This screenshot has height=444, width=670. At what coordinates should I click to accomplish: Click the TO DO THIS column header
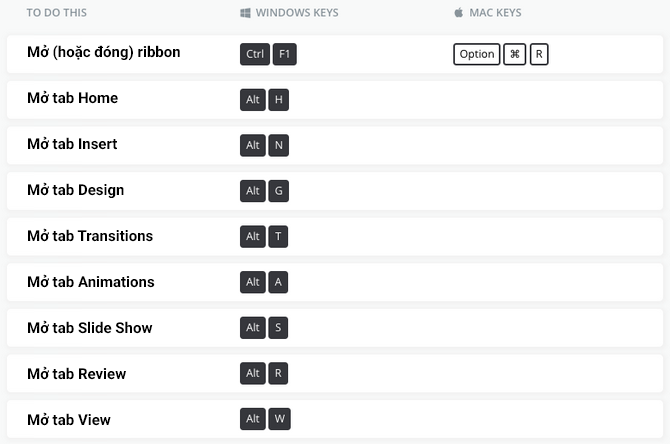tap(57, 13)
